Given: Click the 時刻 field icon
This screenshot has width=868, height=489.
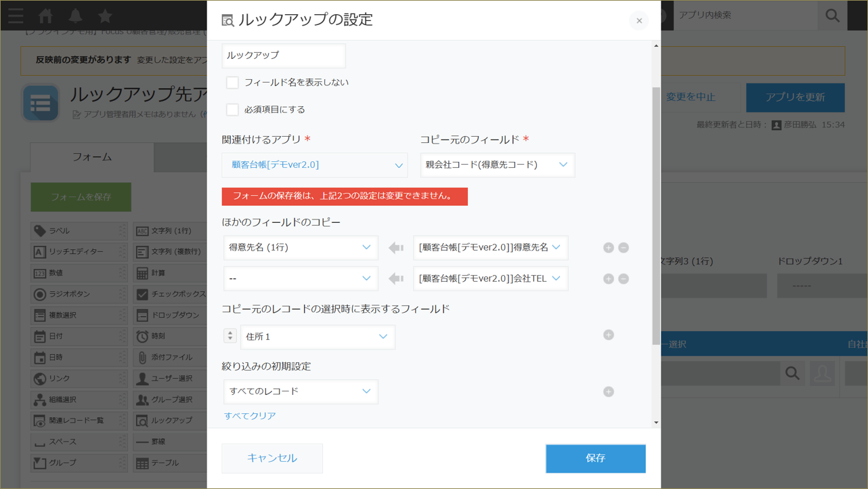Looking at the screenshot, I should click(x=142, y=337).
